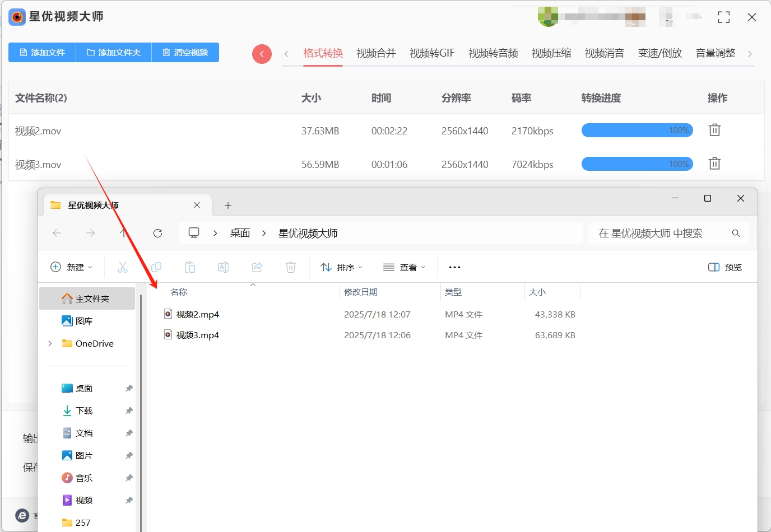Move tabs right with the right chevron
771x532 pixels.
coord(750,54)
